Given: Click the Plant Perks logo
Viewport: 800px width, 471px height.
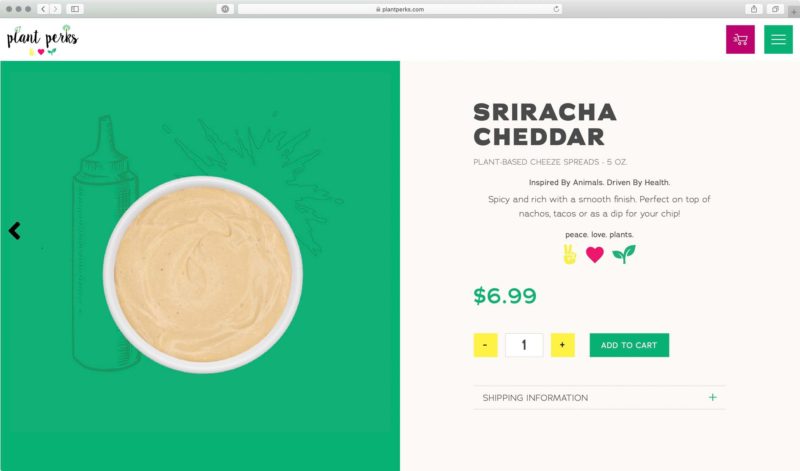Looking at the screenshot, I should tap(42, 40).
